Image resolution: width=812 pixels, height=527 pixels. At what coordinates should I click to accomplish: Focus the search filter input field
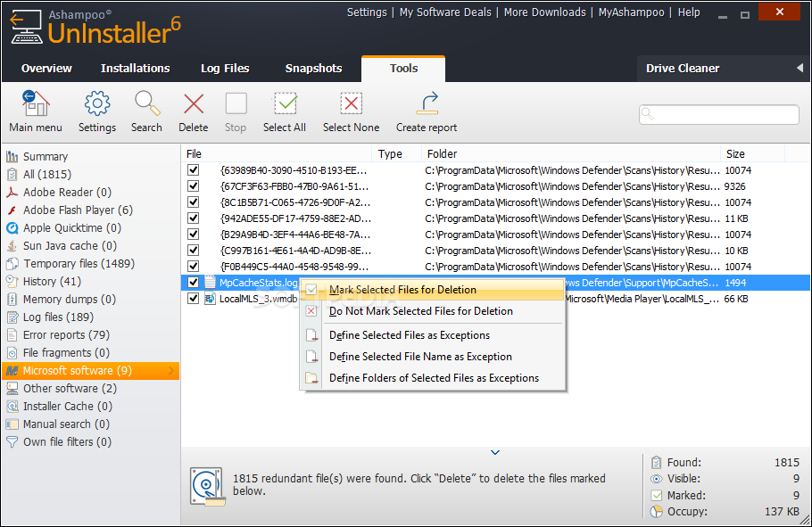click(x=719, y=114)
